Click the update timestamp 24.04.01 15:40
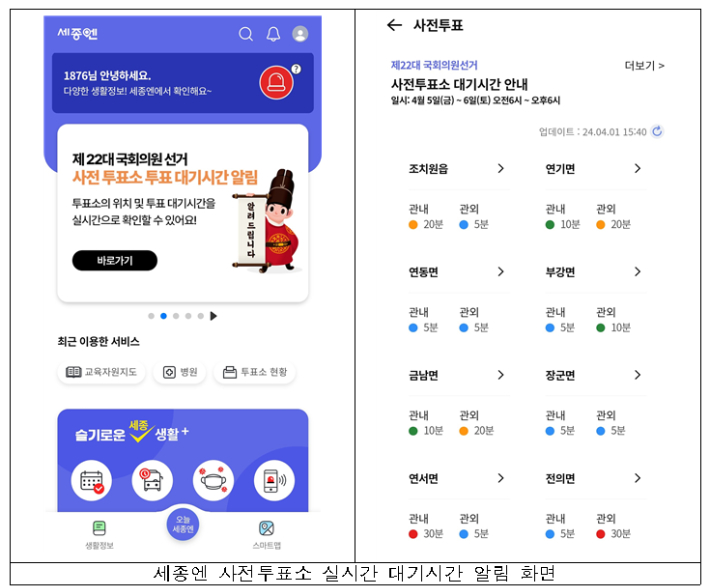This screenshot has width=710, height=588. [x=614, y=132]
